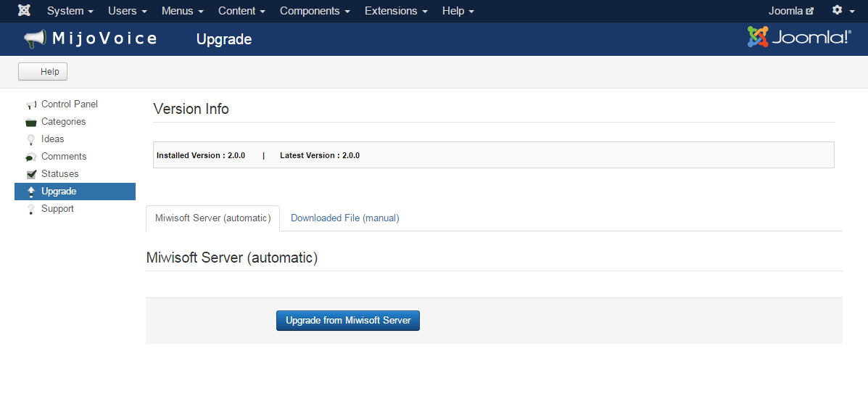Switch to Downloaded File (manual) tab

point(344,218)
